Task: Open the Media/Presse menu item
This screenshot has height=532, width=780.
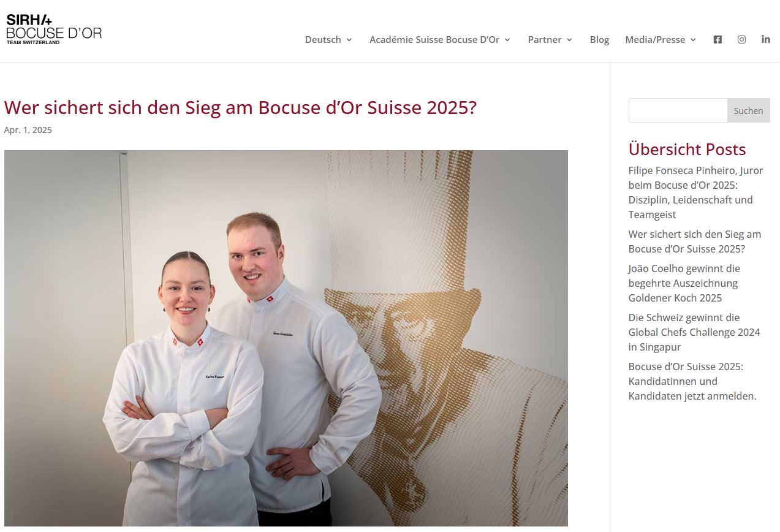Action: [655, 39]
